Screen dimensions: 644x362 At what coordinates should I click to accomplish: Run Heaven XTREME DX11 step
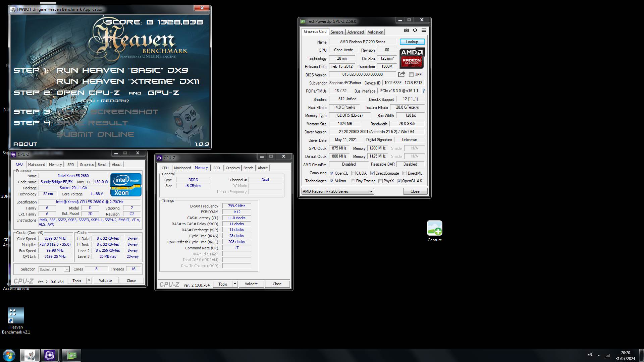point(128,81)
